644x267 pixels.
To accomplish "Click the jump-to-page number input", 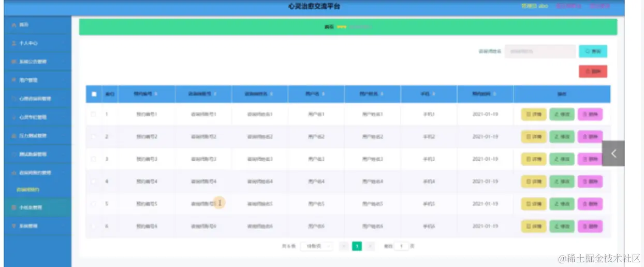I will click(401, 246).
